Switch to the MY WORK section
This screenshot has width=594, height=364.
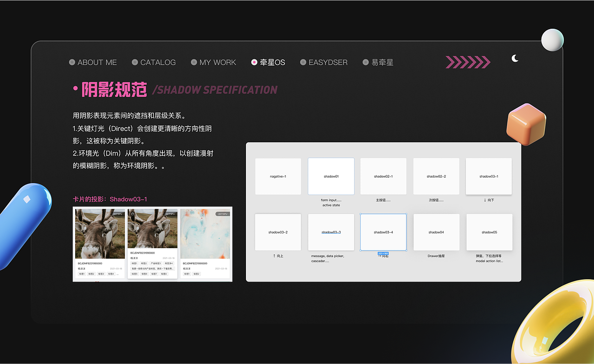[x=213, y=62]
